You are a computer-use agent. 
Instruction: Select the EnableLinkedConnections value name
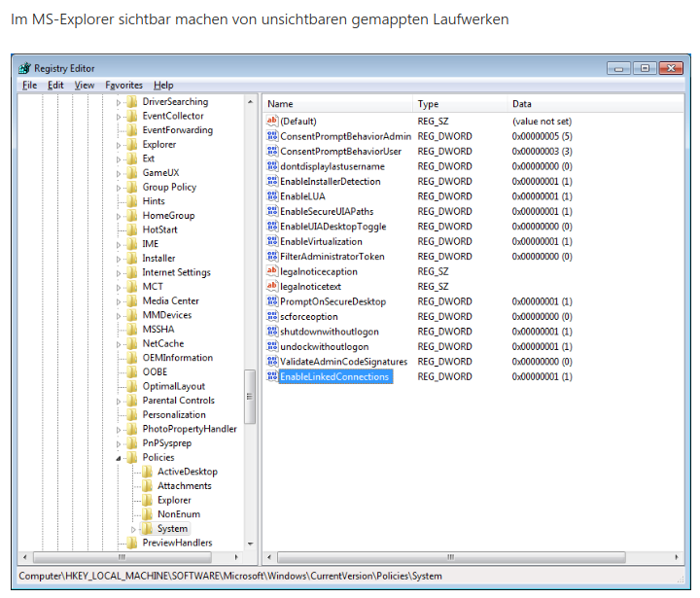[334, 376]
